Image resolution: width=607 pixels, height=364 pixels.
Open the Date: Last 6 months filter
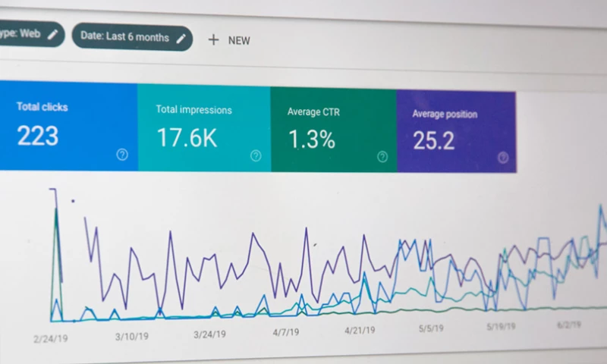pos(132,37)
